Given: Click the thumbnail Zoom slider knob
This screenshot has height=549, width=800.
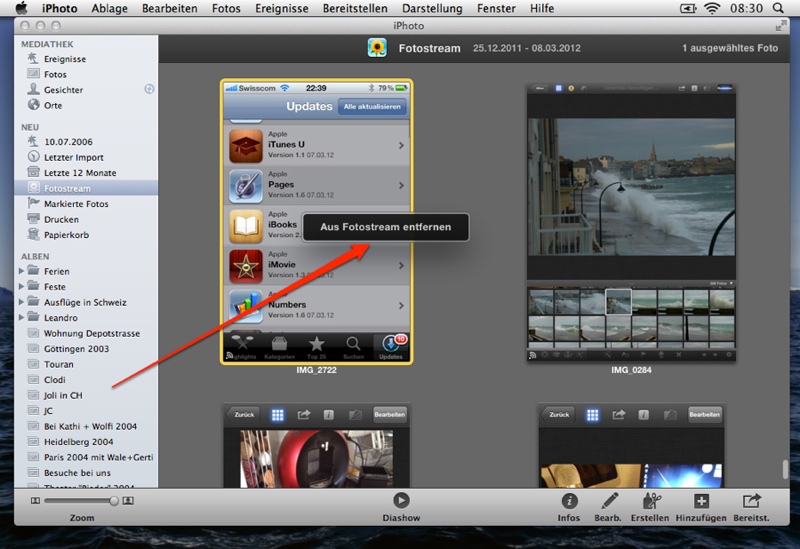Looking at the screenshot, I should pyautogui.click(x=113, y=501).
